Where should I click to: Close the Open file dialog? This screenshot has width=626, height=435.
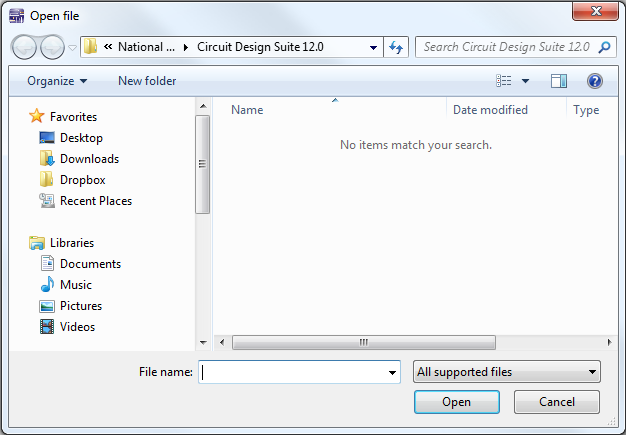click(595, 11)
